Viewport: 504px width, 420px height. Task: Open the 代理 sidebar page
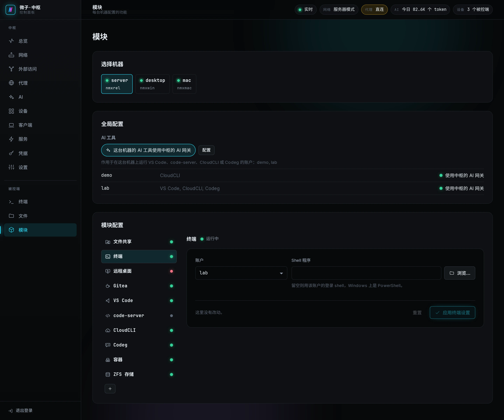pos(40,83)
